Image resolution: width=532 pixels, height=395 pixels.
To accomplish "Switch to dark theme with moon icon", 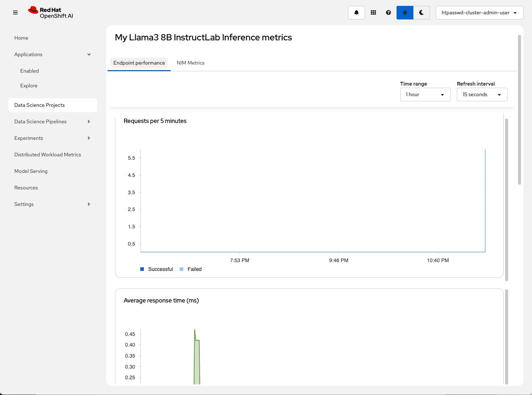I will pyautogui.click(x=421, y=12).
